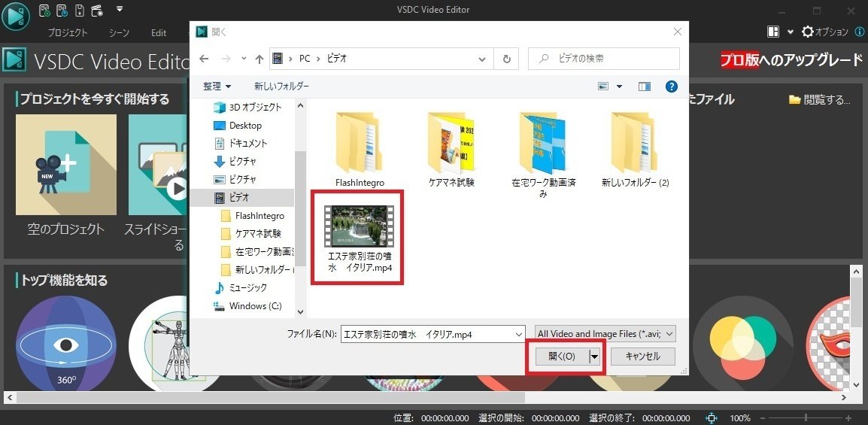Refresh the folder view in dialog

[506, 59]
